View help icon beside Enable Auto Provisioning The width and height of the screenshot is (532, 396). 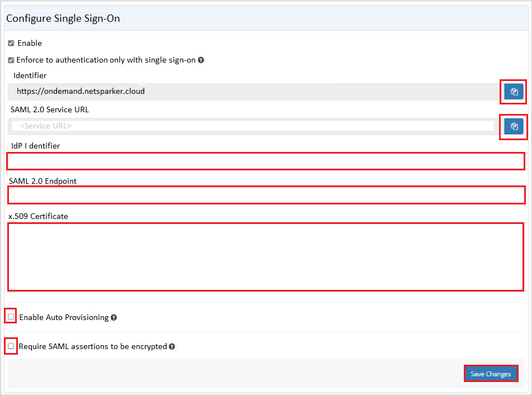pos(114,317)
